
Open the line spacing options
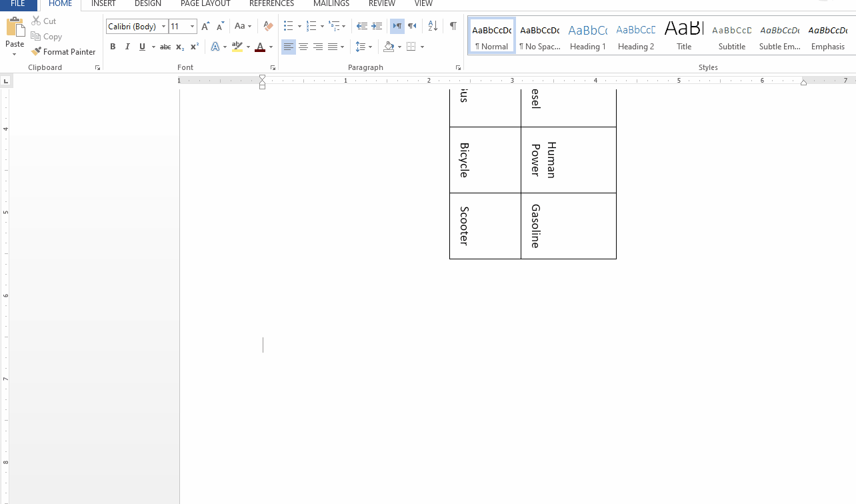coord(364,47)
